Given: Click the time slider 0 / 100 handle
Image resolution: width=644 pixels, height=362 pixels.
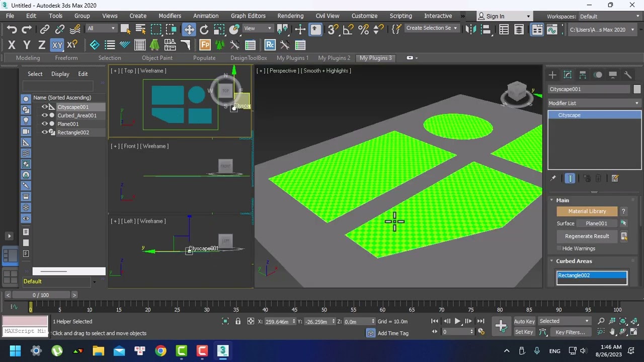Looking at the screenshot, I should pyautogui.click(x=41, y=295).
